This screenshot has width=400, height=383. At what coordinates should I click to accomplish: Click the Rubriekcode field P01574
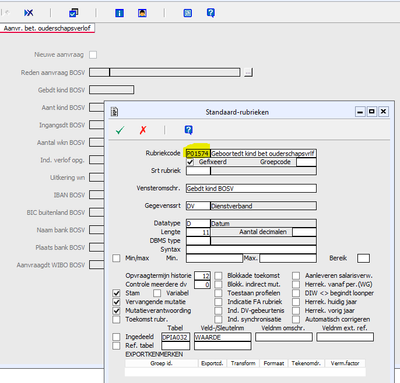198,153
